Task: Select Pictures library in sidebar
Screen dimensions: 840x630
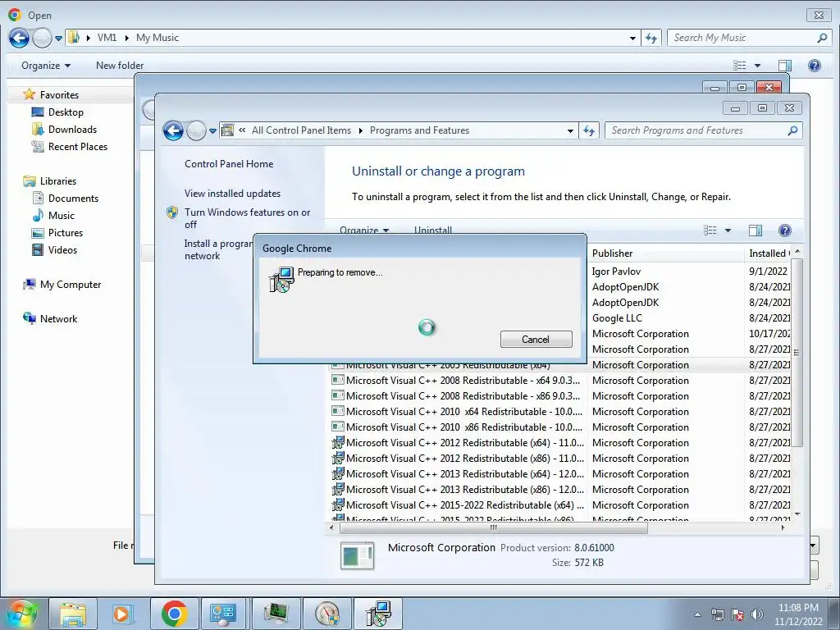Action: (x=66, y=232)
